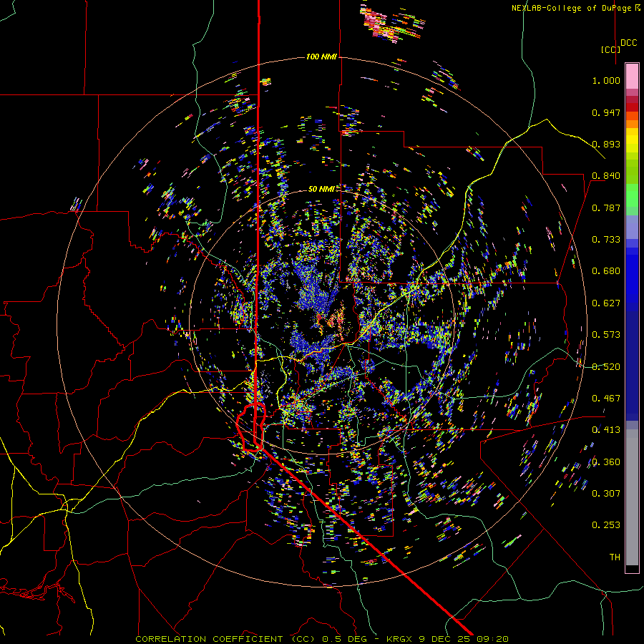Click the 09:20 timestamp in caption
Image resolution: width=644 pixels, height=644 pixels.
click(491, 639)
